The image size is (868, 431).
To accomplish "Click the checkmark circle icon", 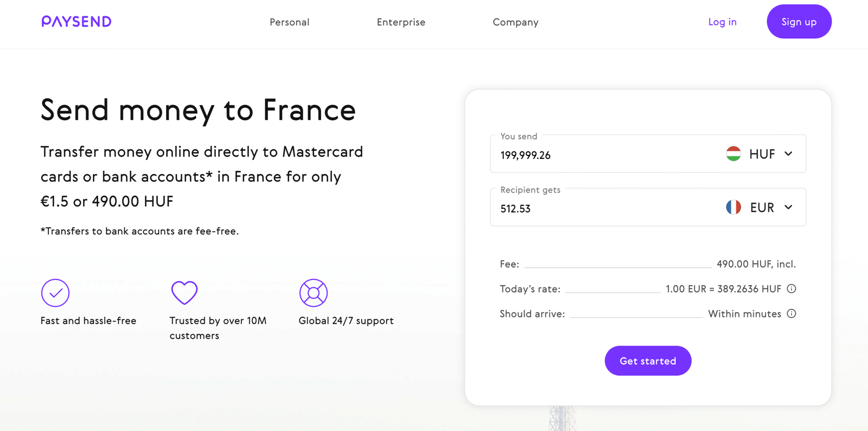I will pos(55,293).
